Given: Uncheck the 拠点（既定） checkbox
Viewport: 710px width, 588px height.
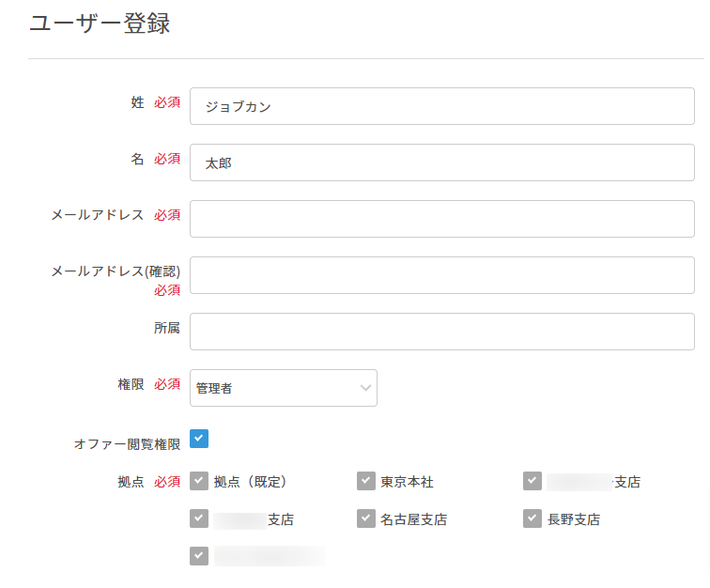Looking at the screenshot, I should tap(199, 481).
